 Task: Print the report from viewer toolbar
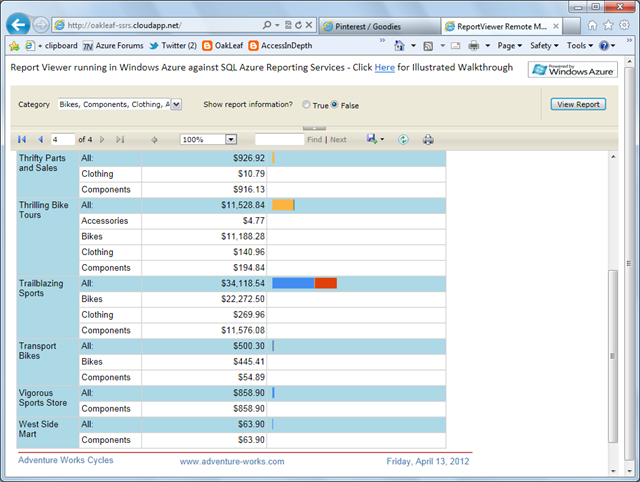[x=428, y=140]
